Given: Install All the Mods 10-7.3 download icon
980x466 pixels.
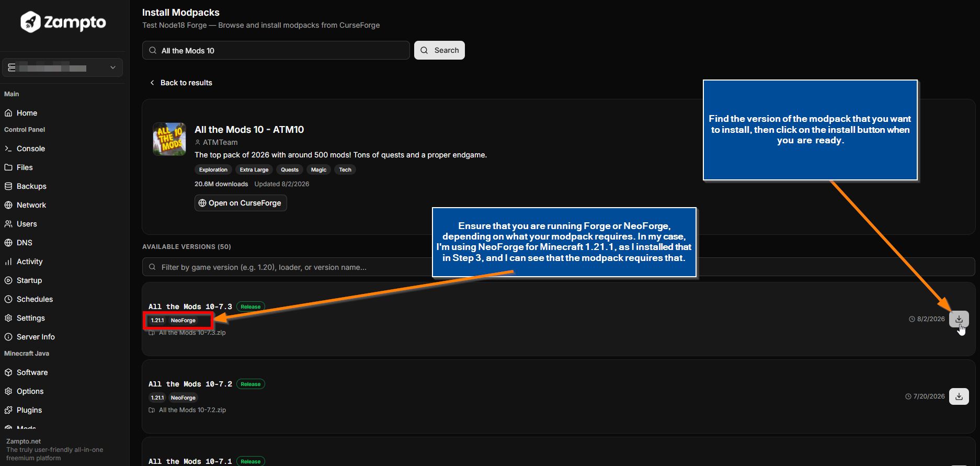Looking at the screenshot, I should (959, 319).
